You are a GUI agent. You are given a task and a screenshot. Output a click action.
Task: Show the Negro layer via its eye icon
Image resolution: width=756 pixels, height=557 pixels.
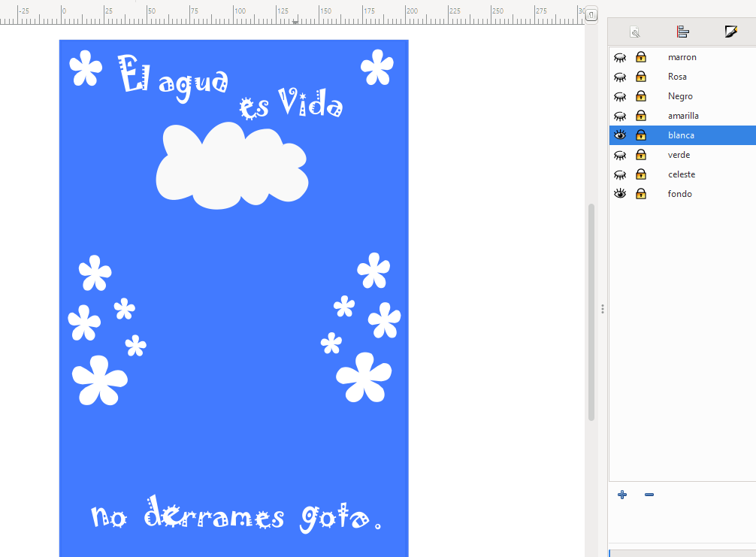pyautogui.click(x=620, y=96)
